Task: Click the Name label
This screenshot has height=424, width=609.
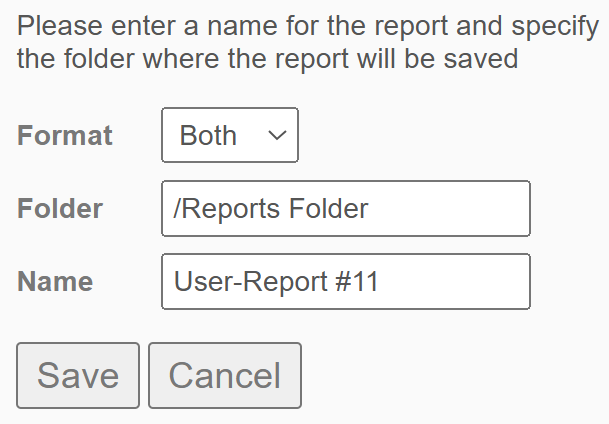Action: [x=55, y=281]
